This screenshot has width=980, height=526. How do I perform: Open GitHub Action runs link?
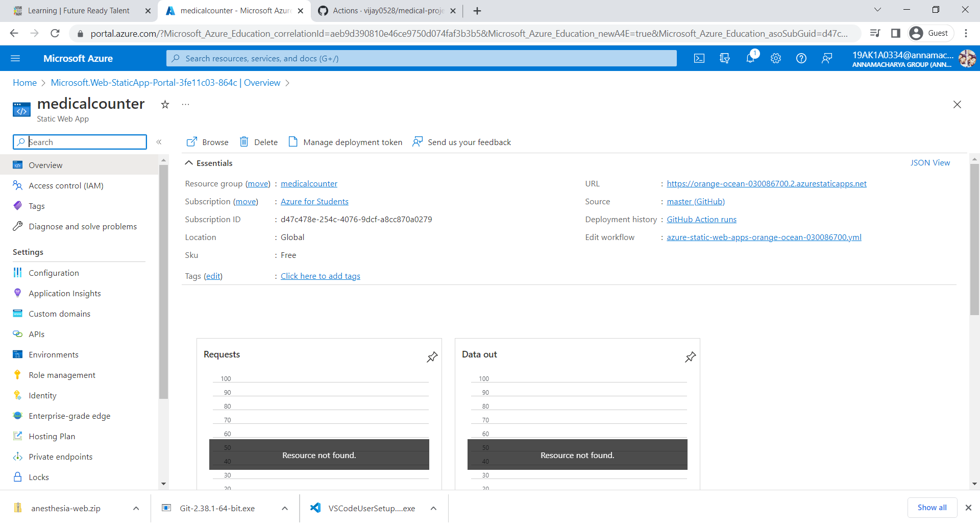click(701, 219)
